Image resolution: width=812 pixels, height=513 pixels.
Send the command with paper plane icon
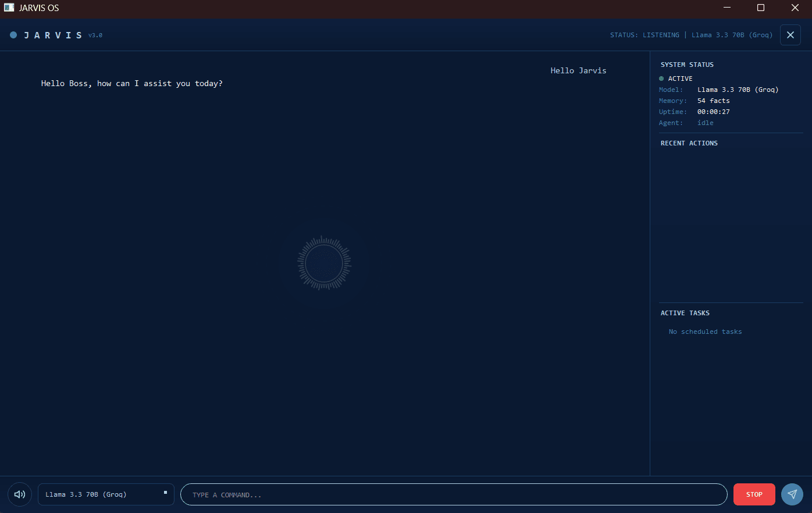[792, 494]
